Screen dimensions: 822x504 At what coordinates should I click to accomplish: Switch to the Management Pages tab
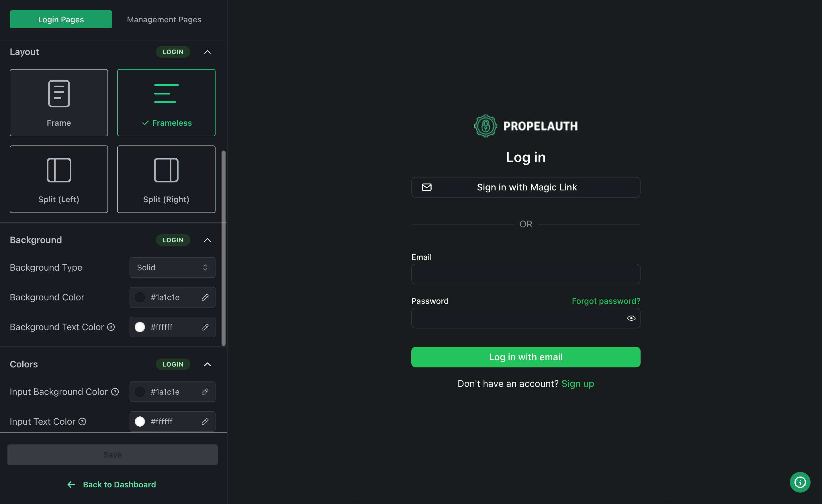pos(164,19)
